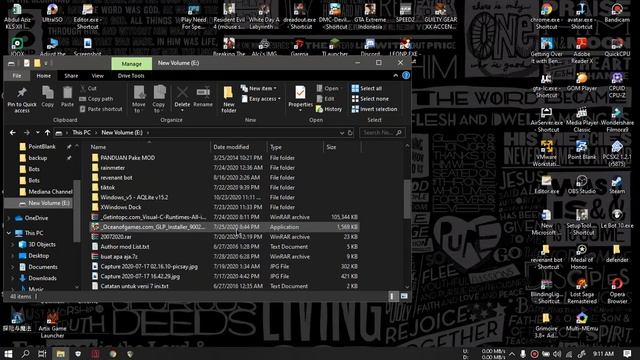
Task: Expand Documents tree node
Action: (x=13, y=267)
